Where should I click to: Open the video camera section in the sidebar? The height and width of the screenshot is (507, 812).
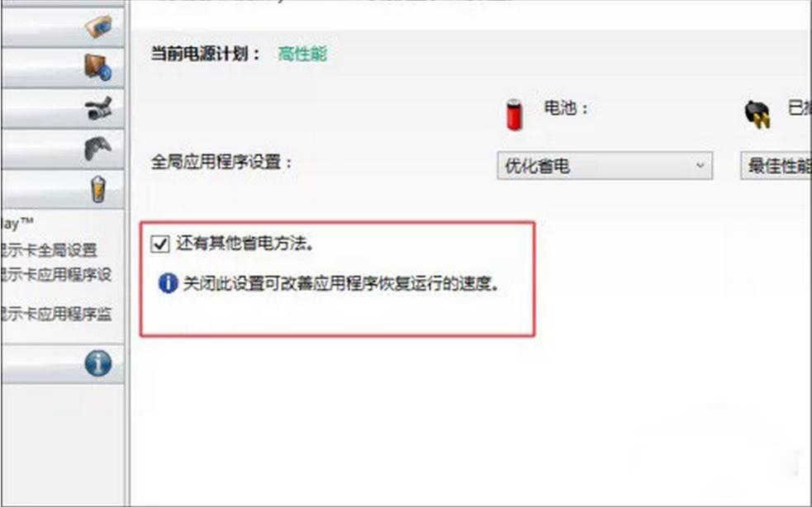tap(62, 109)
